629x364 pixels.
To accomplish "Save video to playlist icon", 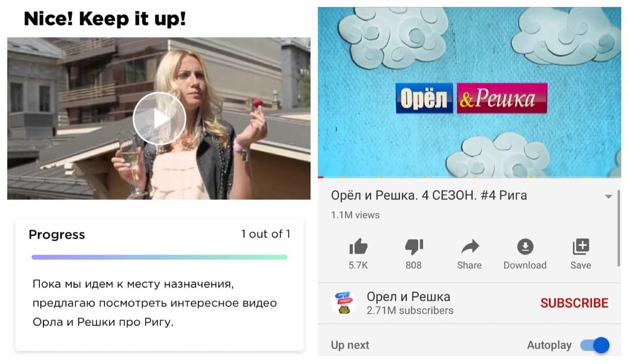I will [x=581, y=247].
